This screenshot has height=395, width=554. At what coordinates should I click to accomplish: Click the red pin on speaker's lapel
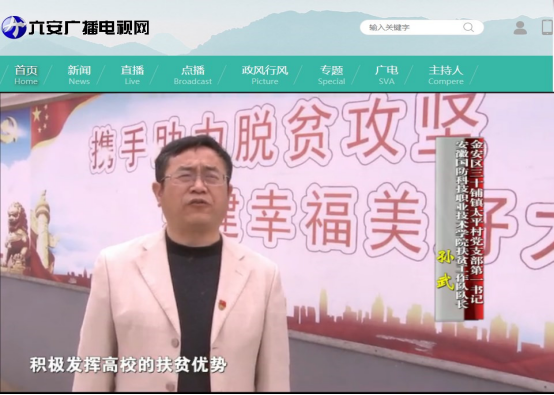point(222,305)
